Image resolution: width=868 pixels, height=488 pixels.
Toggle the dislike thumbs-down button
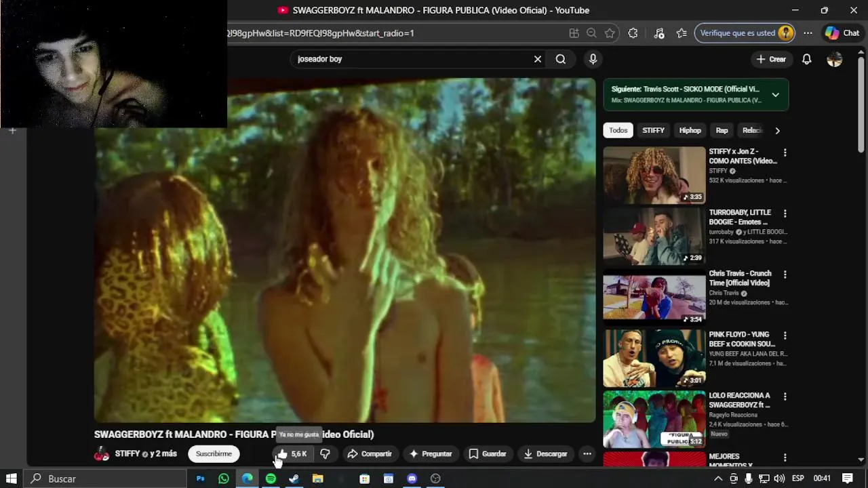[325, 454]
